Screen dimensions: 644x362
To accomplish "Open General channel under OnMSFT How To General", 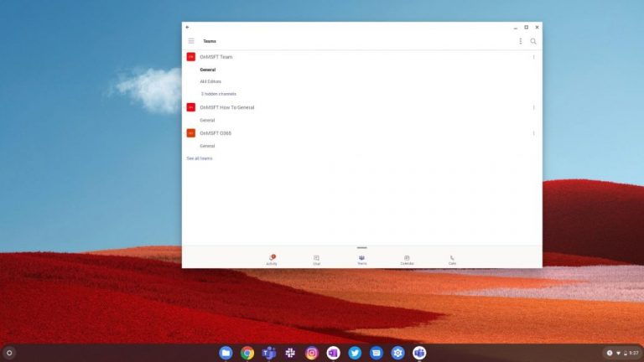I will [x=207, y=121].
